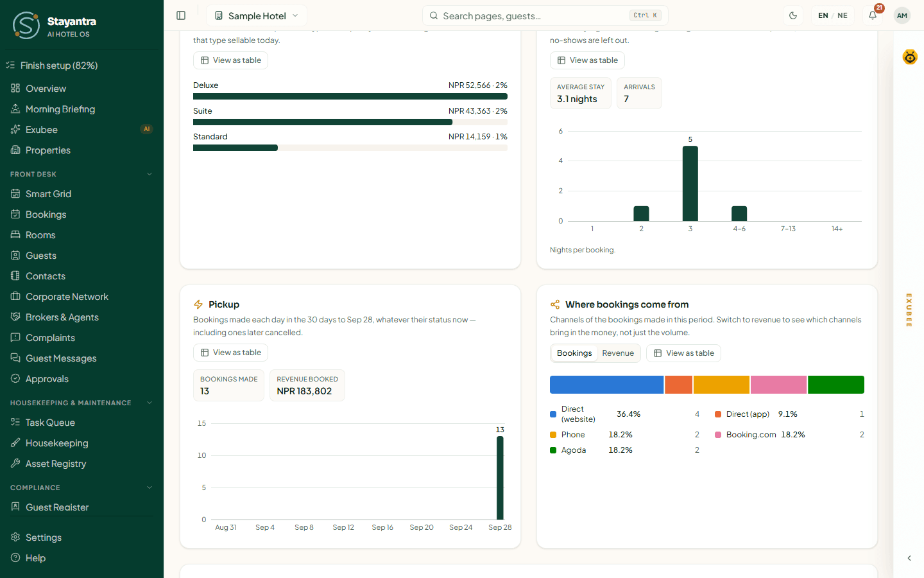Screen dimensions: 924x578
Task: Switch to dark mode moon icon
Action: click(793, 15)
